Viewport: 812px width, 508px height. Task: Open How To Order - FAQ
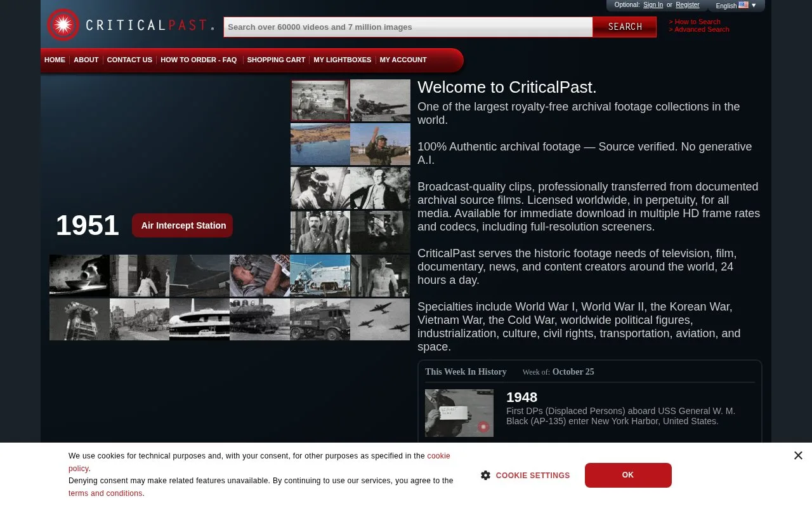tap(199, 60)
